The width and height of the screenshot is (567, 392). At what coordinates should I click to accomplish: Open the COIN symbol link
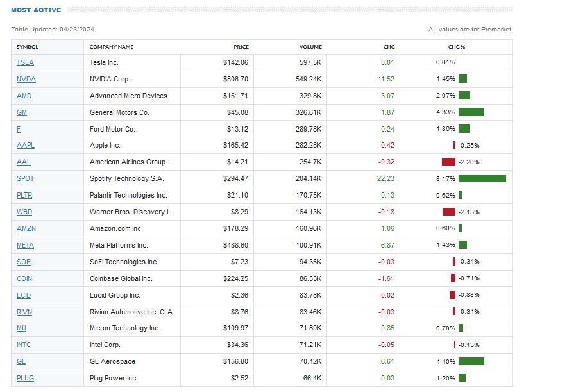click(x=24, y=278)
